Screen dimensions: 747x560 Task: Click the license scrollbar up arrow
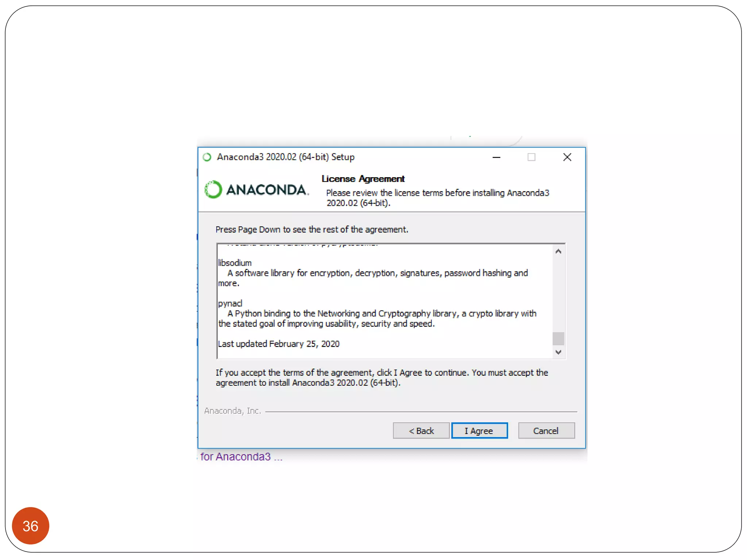coord(558,252)
